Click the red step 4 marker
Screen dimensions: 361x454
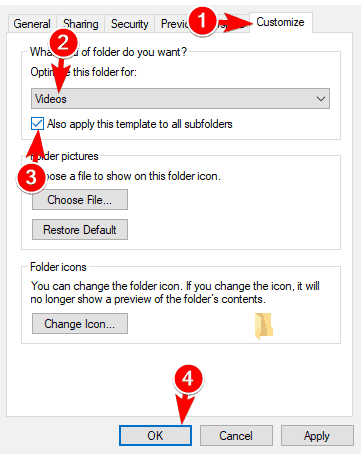[188, 379]
